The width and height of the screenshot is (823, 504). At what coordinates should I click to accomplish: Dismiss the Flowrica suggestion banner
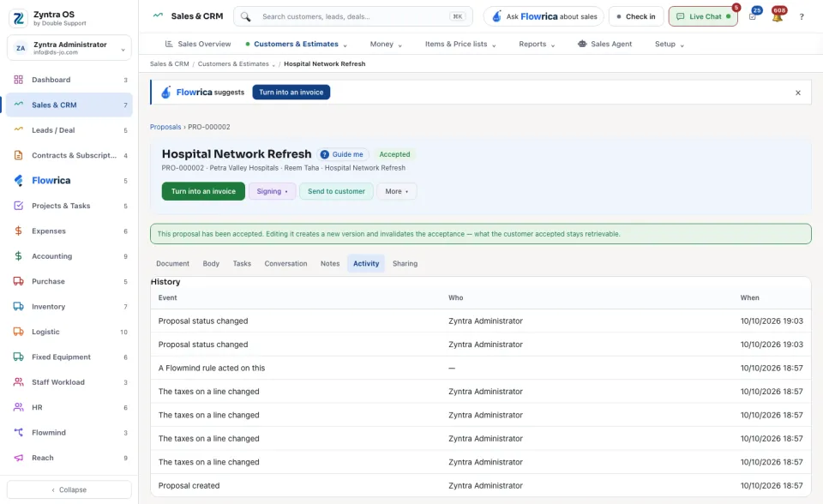pos(798,93)
